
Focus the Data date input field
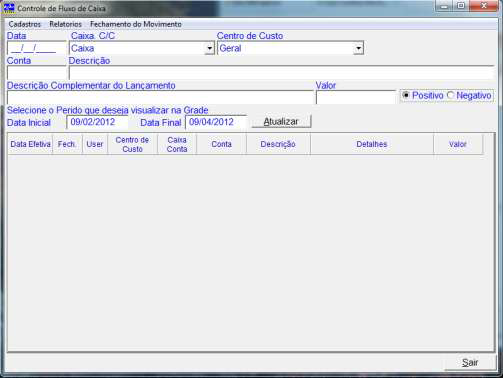point(37,48)
